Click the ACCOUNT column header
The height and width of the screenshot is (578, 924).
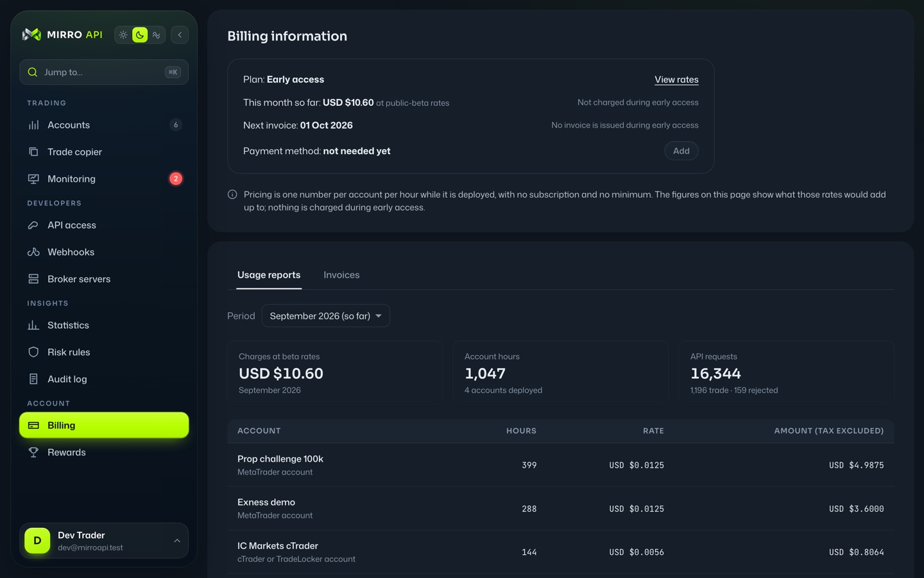click(259, 431)
